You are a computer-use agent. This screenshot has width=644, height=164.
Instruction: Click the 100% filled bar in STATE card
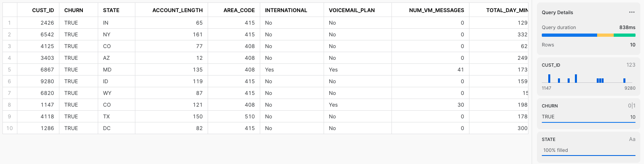(x=589, y=151)
